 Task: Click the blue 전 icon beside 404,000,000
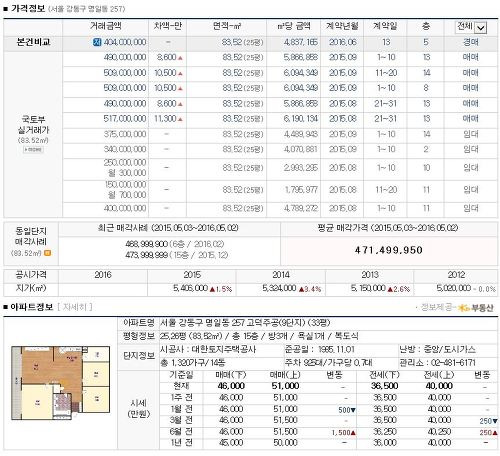coord(97,42)
